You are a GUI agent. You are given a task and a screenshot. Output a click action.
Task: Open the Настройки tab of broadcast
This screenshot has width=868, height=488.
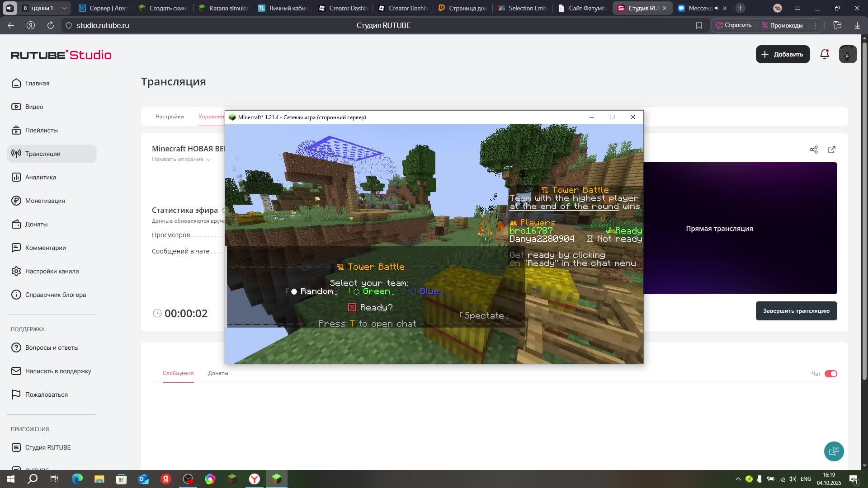170,117
